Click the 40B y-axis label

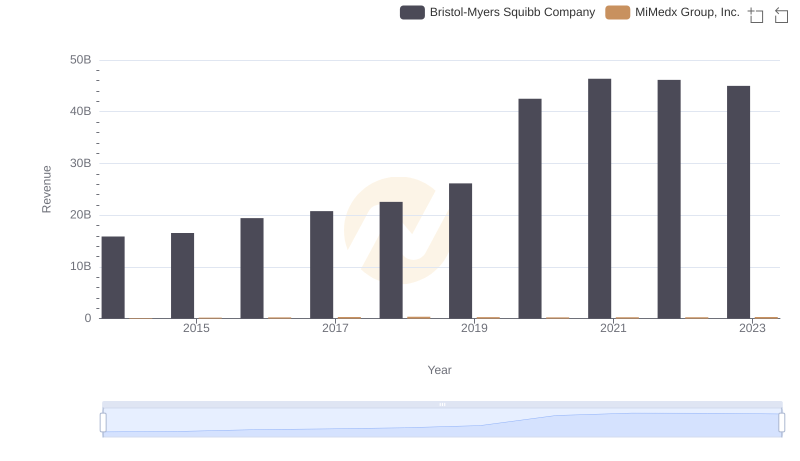click(81, 111)
